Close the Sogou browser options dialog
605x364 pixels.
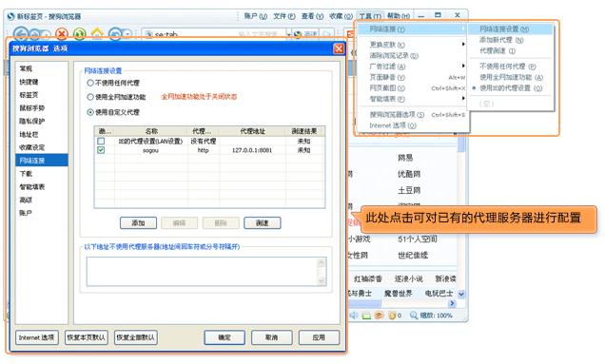click(x=339, y=48)
